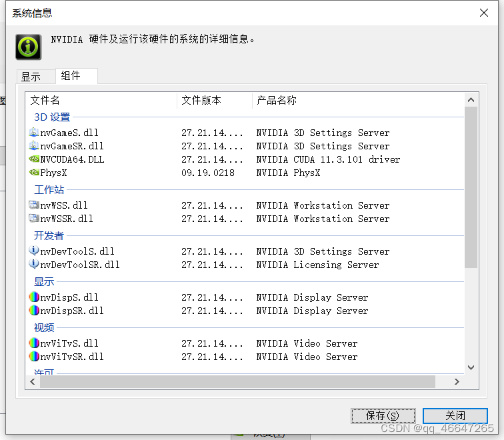Click the green NVIDIA info icon
The width and height of the screenshot is (504, 440).
click(x=28, y=47)
